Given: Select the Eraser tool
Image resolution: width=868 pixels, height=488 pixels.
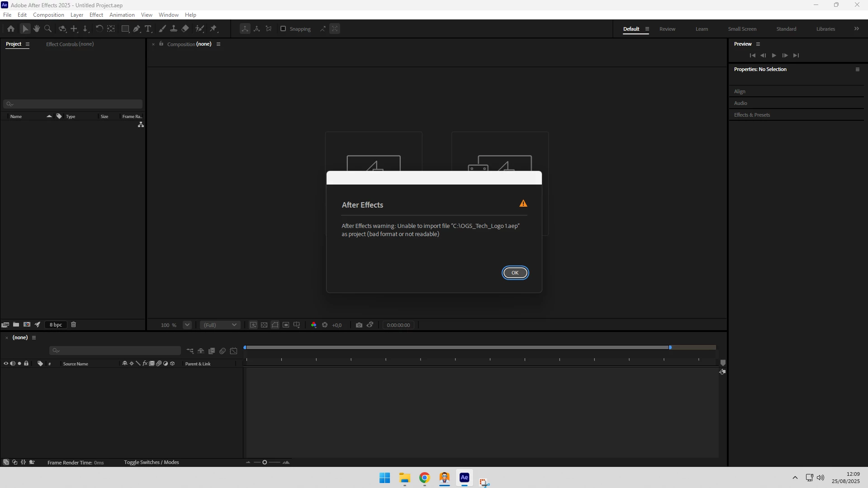Looking at the screenshot, I should pos(185,29).
